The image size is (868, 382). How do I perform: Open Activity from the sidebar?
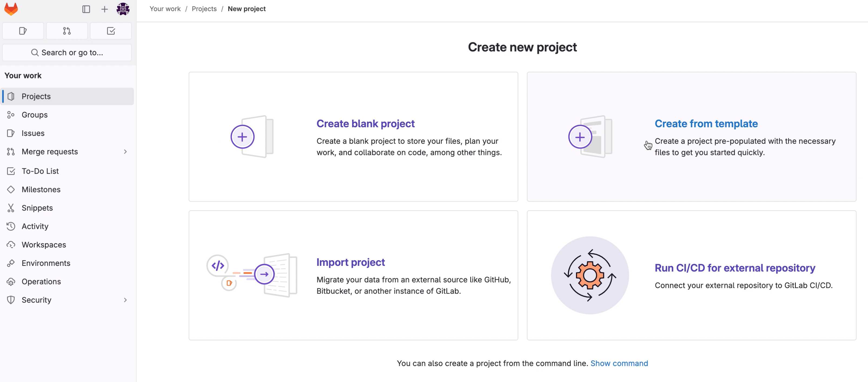coord(35,226)
